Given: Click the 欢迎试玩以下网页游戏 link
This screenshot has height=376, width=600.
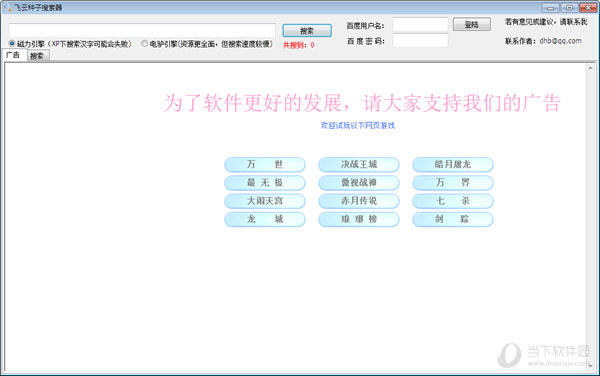Looking at the screenshot, I should pyautogui.click(x=358, y=125).
